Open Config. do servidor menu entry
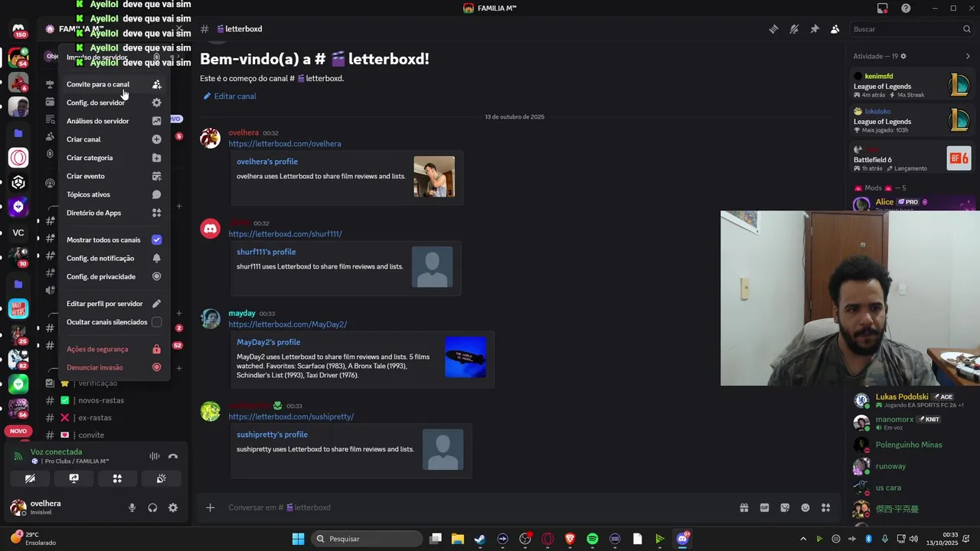 point(113,103)
